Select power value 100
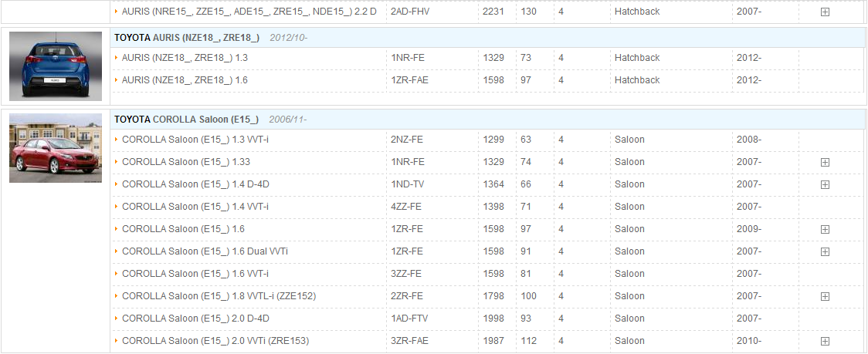 tap(529, 296)
